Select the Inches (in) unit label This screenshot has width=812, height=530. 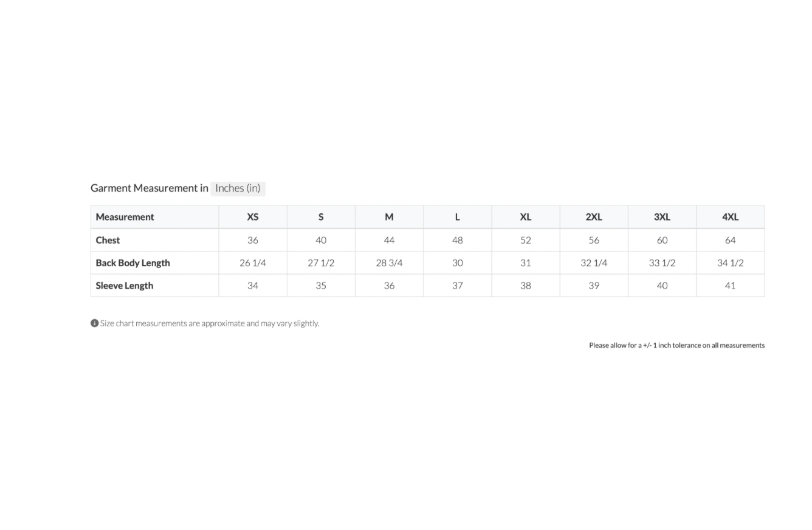point(238,188)
